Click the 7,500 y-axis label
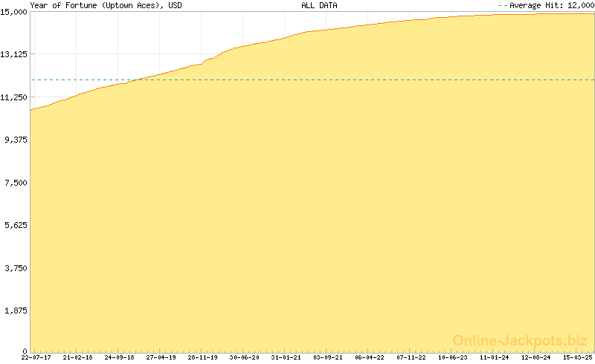595x364 pixels. pos(16,182)
